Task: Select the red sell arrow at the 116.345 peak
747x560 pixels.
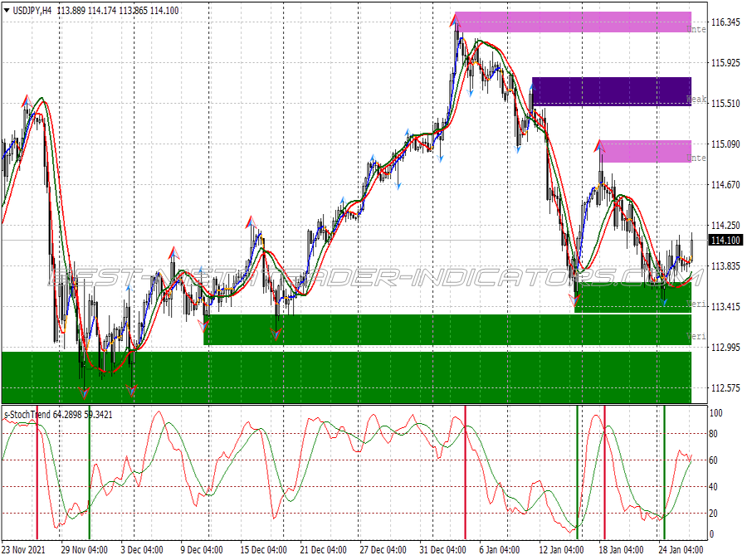Action: point(456,20)
